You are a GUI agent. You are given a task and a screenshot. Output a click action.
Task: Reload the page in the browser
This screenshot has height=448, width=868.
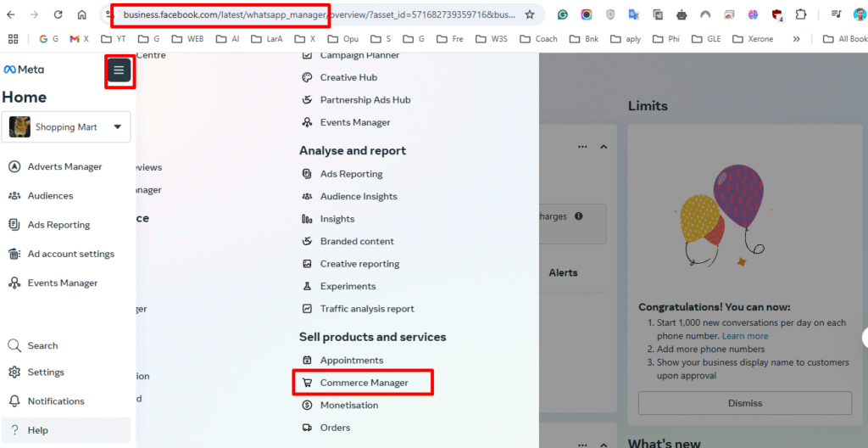coord(58,15)
